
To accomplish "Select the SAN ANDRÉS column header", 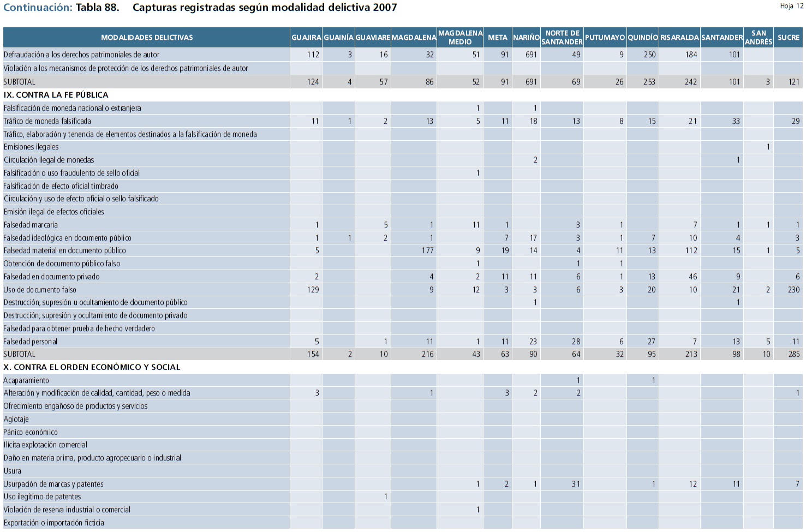I will tap(758, 38).
